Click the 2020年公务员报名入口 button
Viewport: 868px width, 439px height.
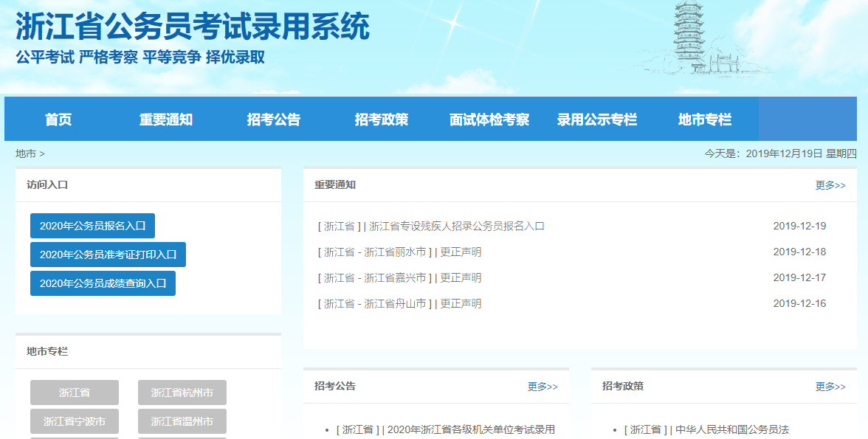point(92,227)
